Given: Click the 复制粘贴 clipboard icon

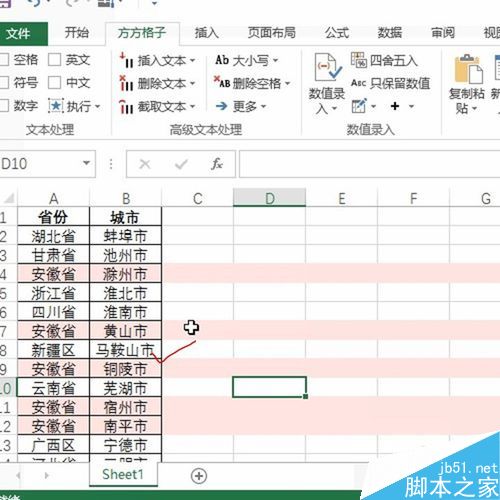Looking at the screenshot, I should [x=469, y=69].
